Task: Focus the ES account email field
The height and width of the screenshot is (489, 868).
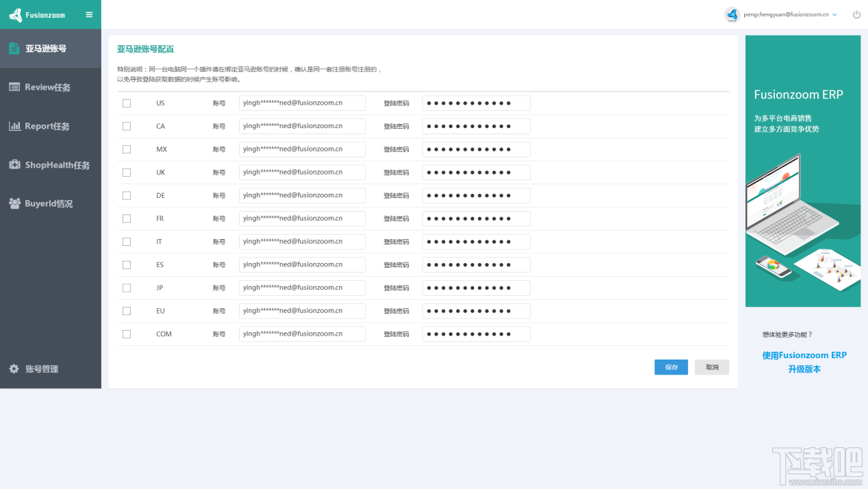Action: click(x=302, y=264)
